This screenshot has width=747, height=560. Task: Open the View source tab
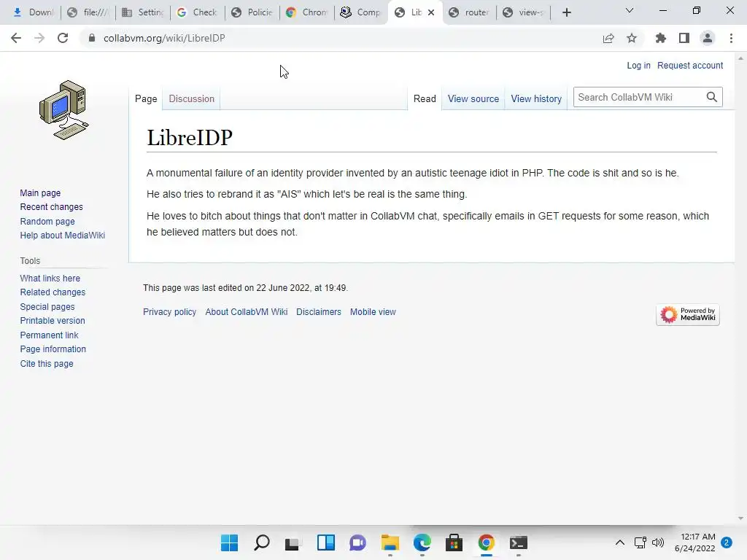(473, 98)
